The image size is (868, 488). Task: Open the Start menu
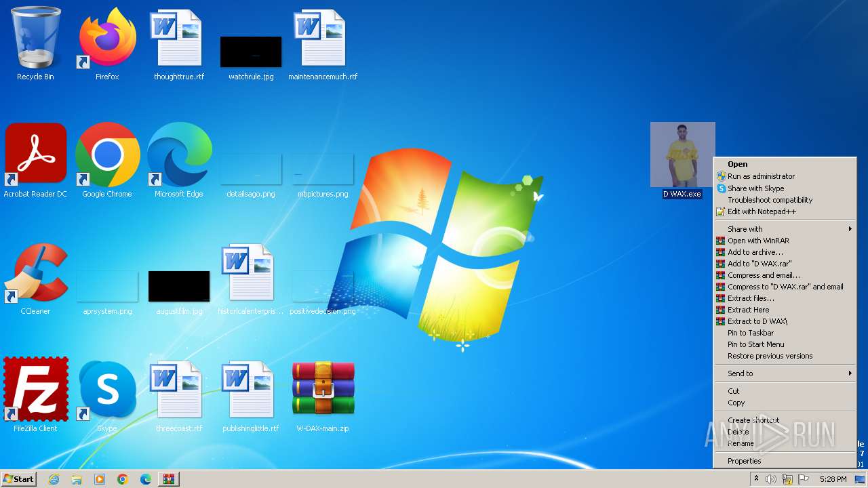click(x=18, y=479)
